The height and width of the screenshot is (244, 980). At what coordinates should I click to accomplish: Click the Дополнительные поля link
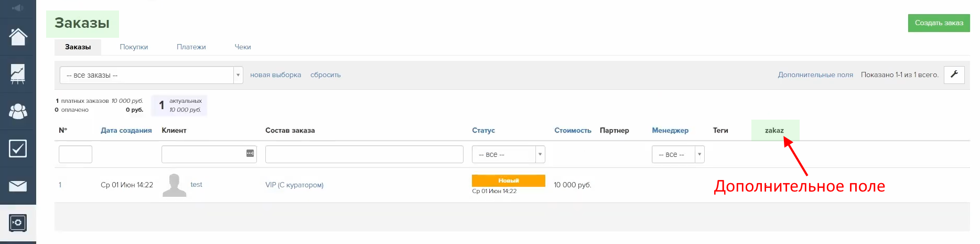tap(815, 75)
